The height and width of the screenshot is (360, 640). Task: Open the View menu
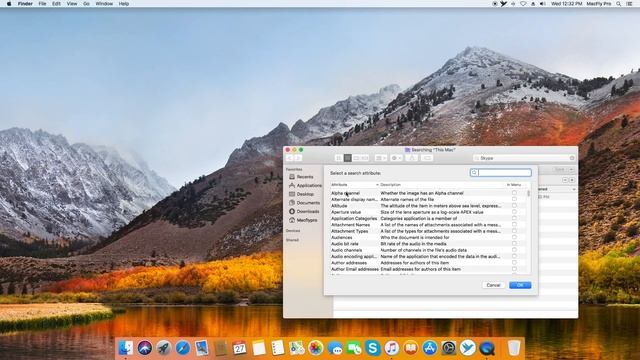[x=72, y=4]
